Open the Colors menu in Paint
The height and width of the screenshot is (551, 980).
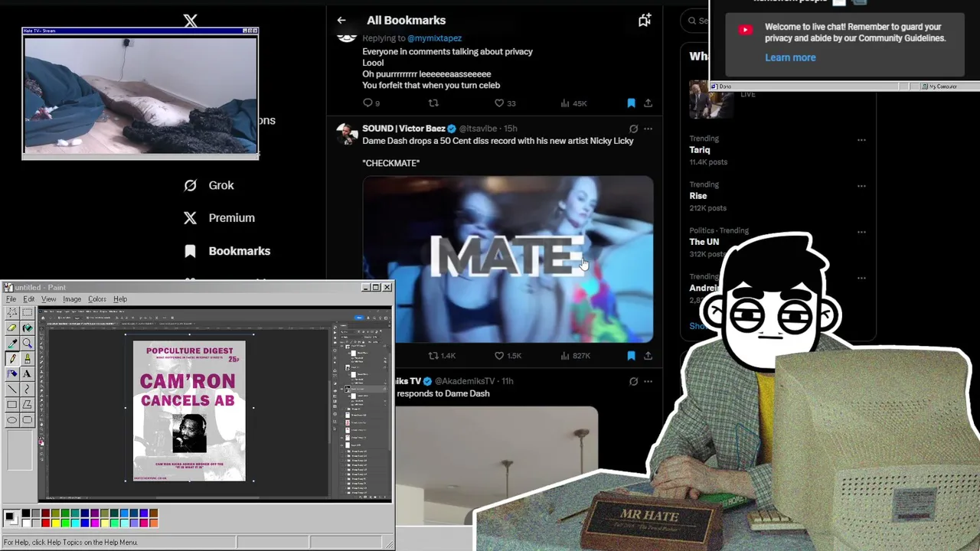point(97,299)
